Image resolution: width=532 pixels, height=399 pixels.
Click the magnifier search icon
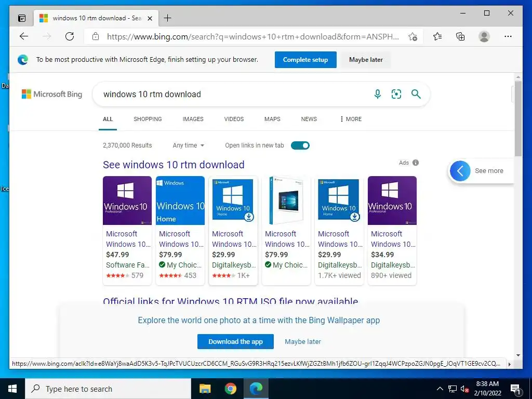416,94
